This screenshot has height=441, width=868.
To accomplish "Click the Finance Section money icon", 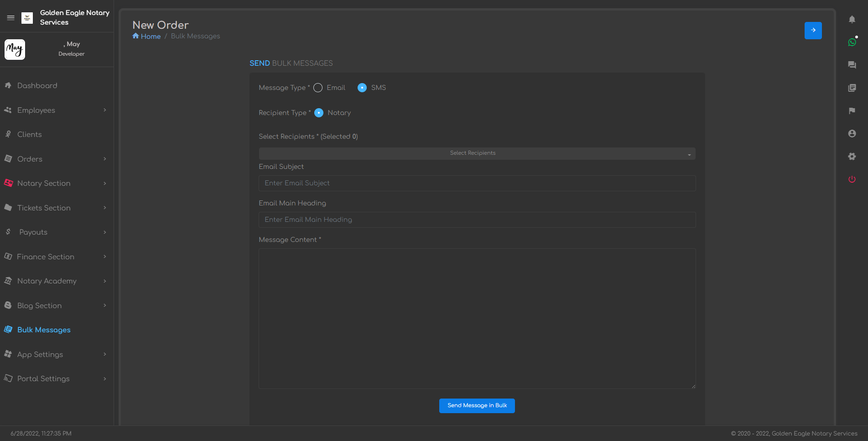I will [8, 257].
